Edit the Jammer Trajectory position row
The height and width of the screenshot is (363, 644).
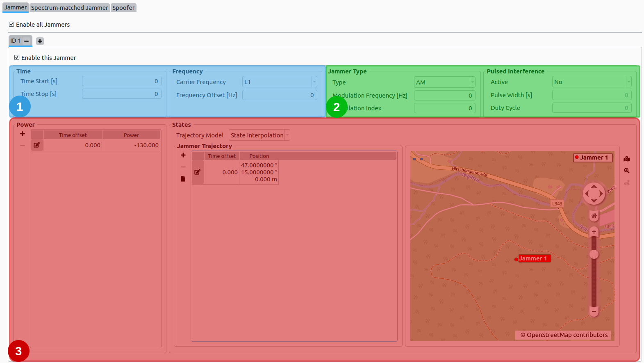click(198, 172)
